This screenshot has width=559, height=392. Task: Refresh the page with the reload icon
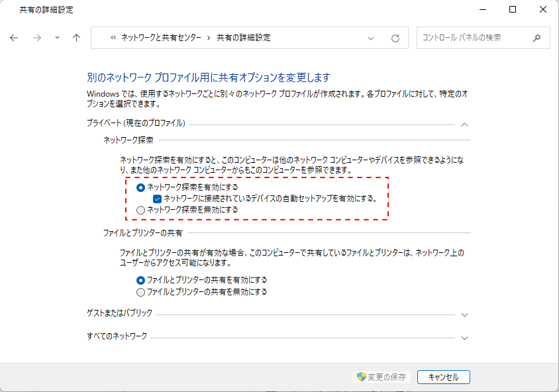click(x=395, y=38)
